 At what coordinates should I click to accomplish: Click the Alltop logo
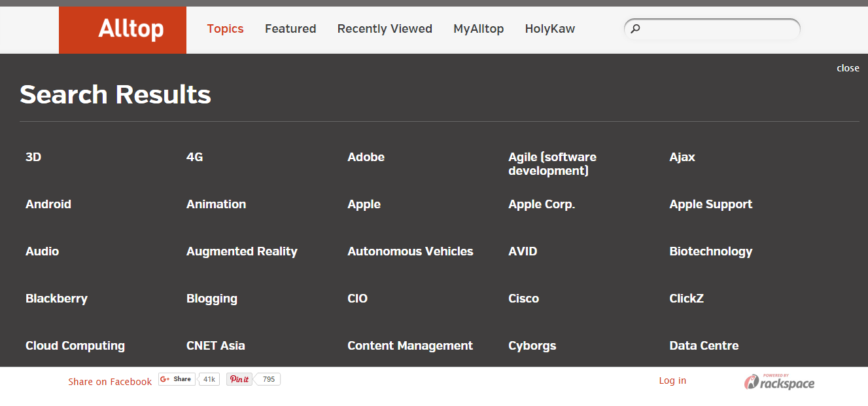click(x=122, y=29)
